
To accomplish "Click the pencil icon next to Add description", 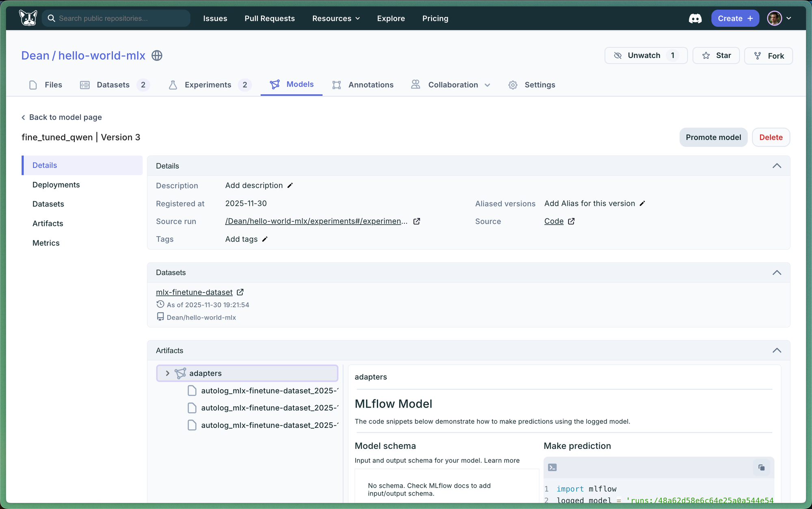I will tap(290, 185).
